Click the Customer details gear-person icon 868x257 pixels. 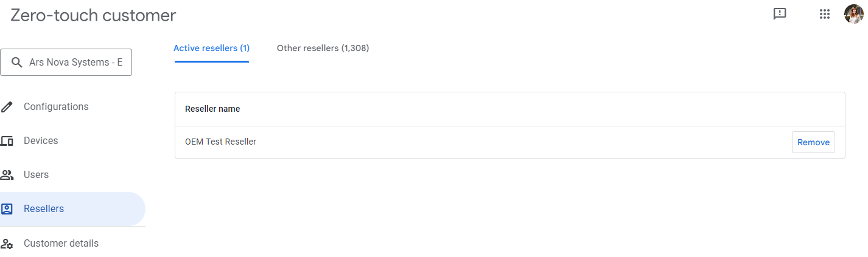[7, 244]
